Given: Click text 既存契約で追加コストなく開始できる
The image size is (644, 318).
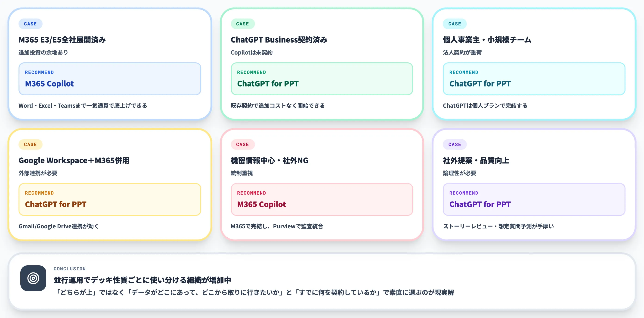Looking at the screenshot, I should [278, 106].
